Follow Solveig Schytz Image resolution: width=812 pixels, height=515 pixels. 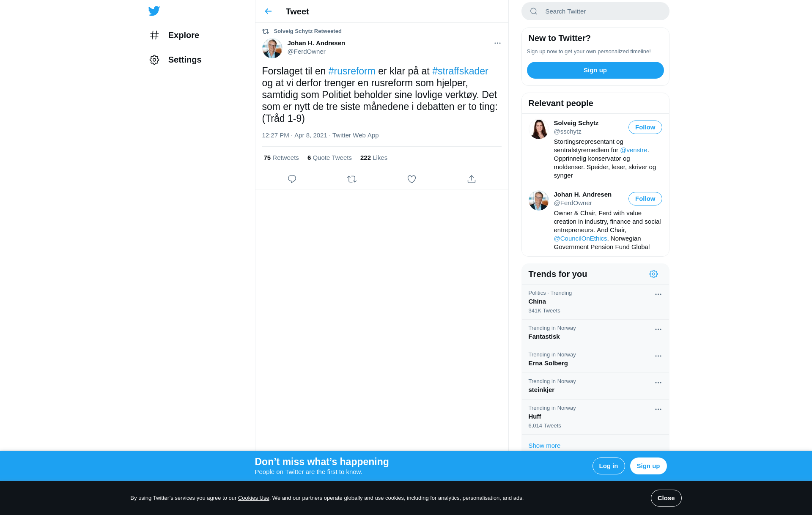pyautogui.click(x=645, y=127)
